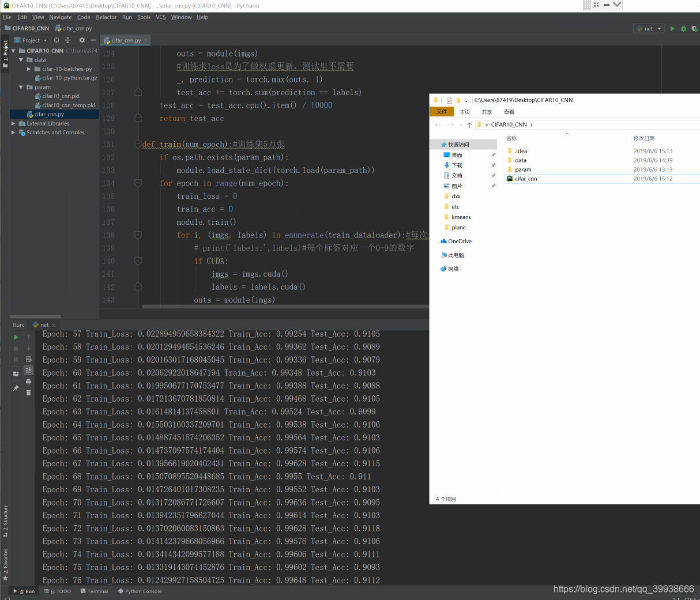Toggle scroll to end of console
700x600 pixels.
(x=28, y=370)
